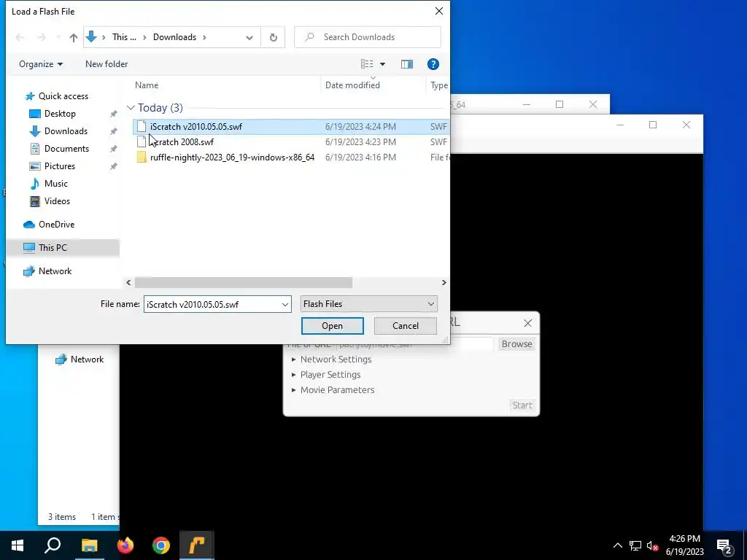This screenshot has height=560, width=747.
Task: Open the Windows Start menu
Action: (18, 545)
